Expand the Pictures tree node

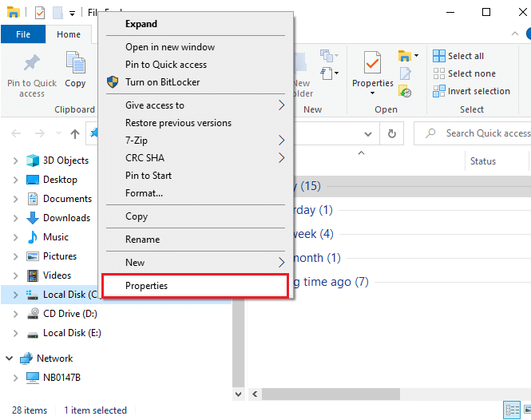point(16,256)
